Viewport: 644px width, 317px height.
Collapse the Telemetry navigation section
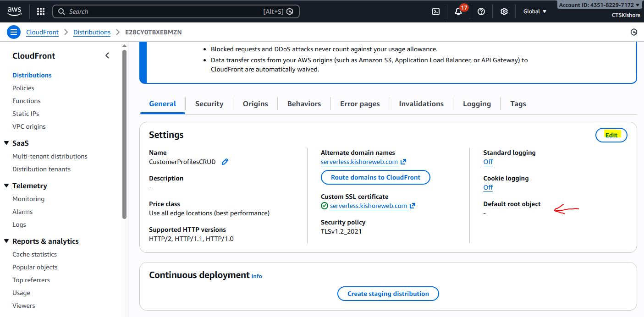pos(6,186)
